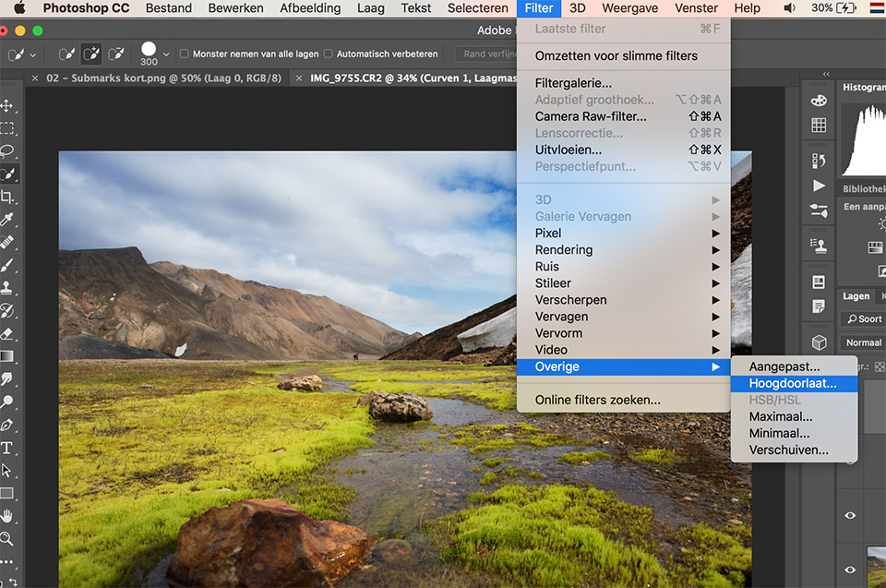
Task: Select the Rectangle shape tool
Action: [6, 493]
